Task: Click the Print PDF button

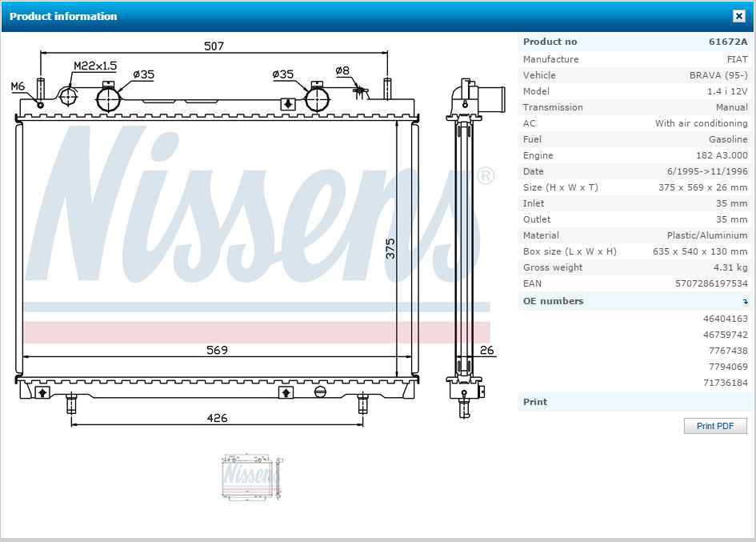Action: 715,426
